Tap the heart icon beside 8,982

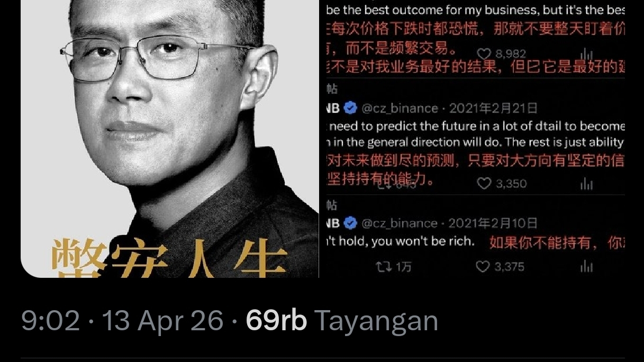[484, 53]
